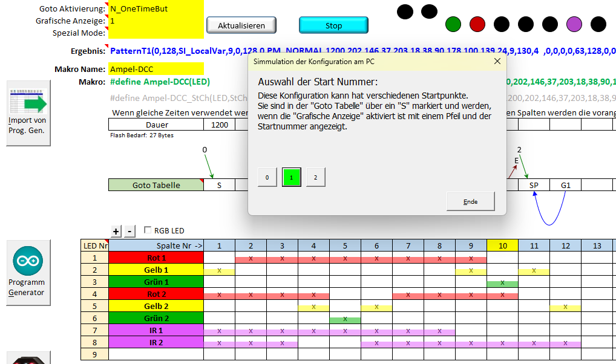The image size is (616, 364).
Task: Click the red LED circle indicator
Action: click(x=477, y=24)
